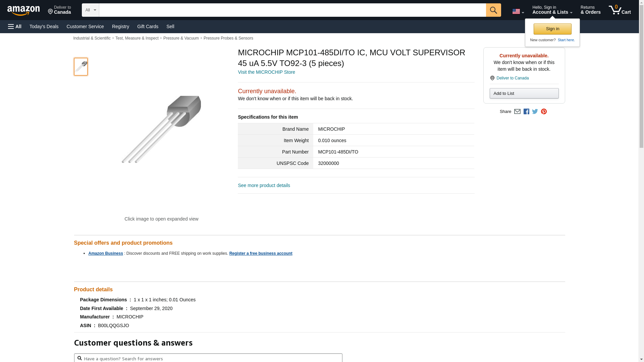Open the shopping cart icon
Viewport: 644px width, 362px height.
click(619, 10)
